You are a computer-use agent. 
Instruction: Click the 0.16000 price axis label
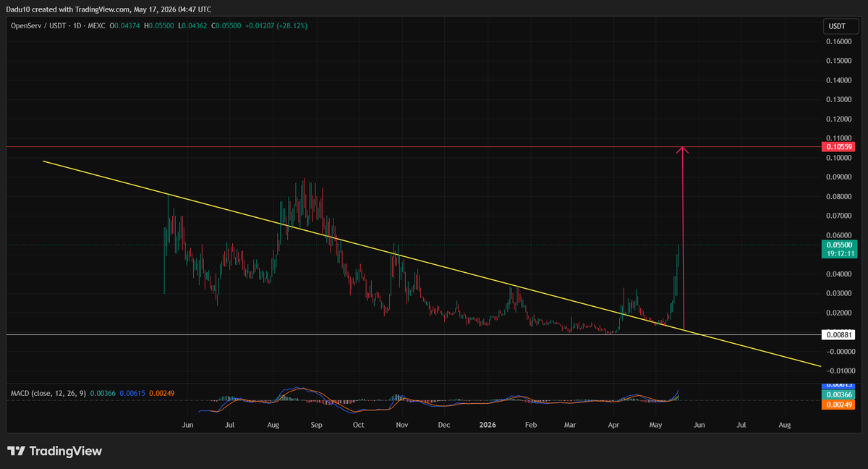[839, 42]
